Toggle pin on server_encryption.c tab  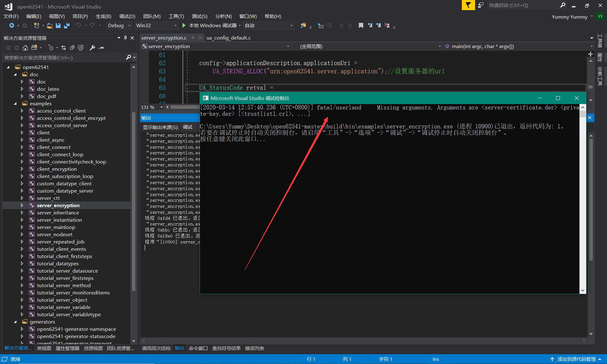point(193,38)
